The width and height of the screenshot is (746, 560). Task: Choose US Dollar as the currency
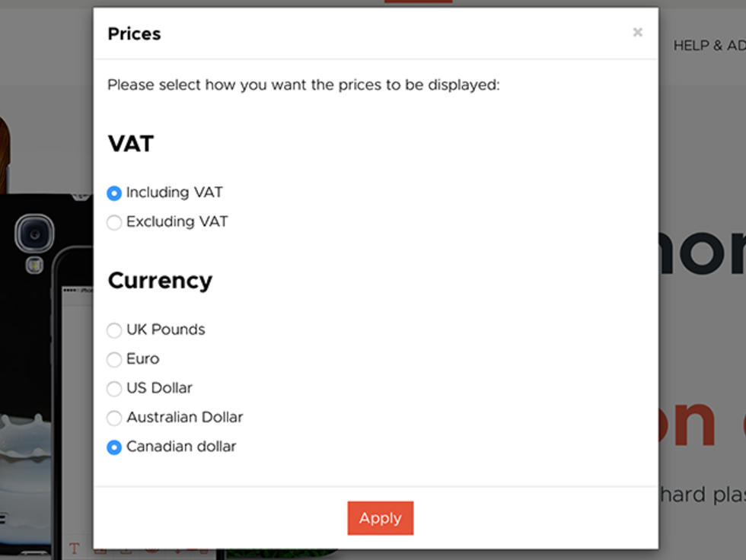coord(114,388)
